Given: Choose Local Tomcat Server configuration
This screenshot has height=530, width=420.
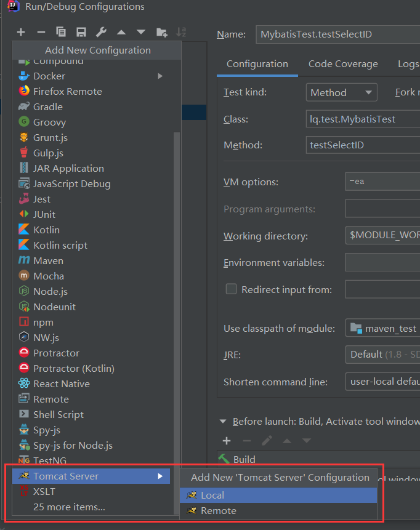Looking at the screenshot, I should click(x=278, y=495).
